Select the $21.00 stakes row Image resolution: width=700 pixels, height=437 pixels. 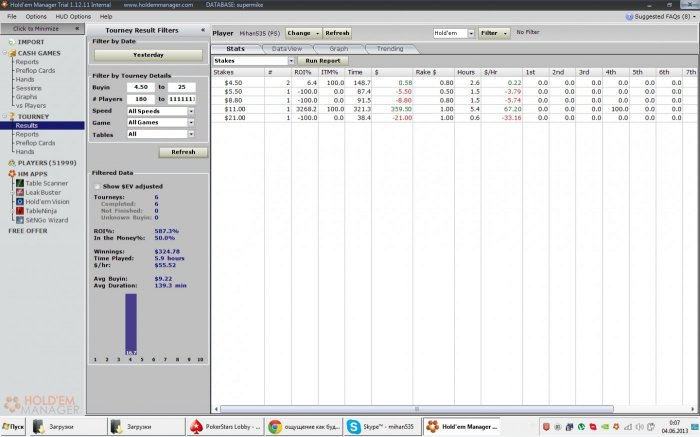[453, 118]
